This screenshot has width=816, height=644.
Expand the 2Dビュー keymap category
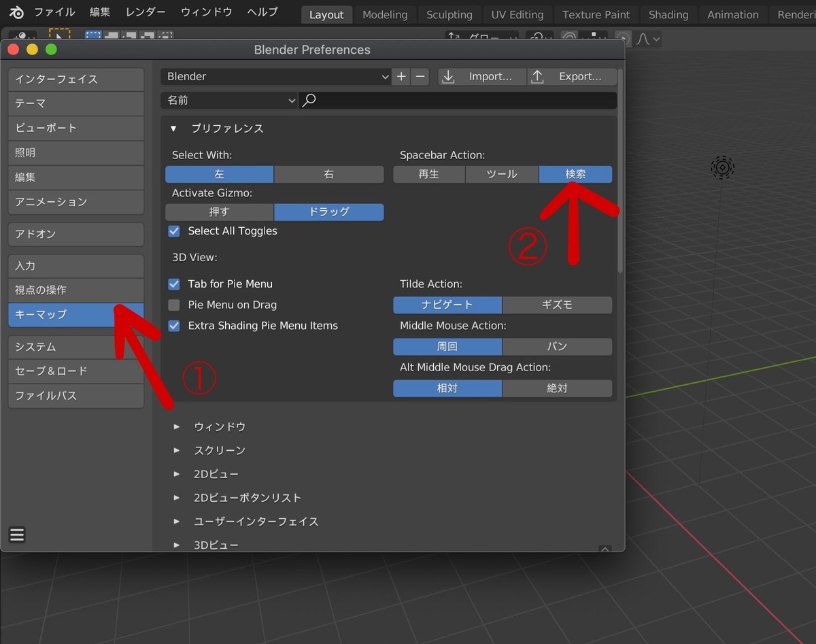(177, 473)
